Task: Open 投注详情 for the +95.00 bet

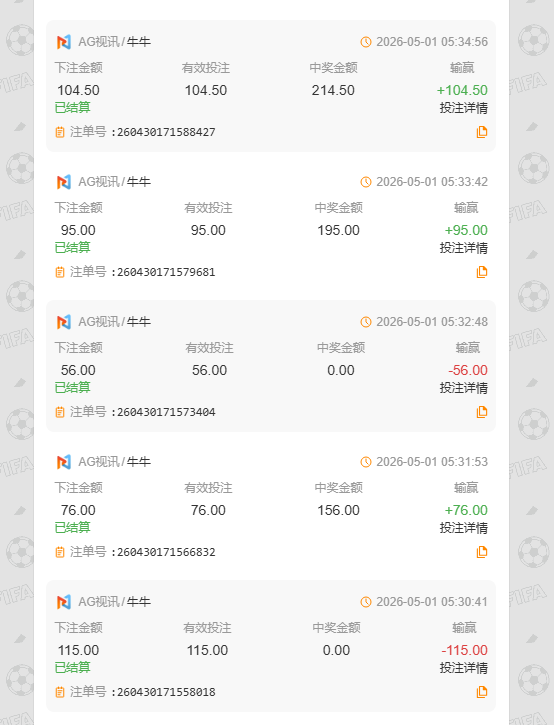Action: pyautogui.click(x=463, y=248)
